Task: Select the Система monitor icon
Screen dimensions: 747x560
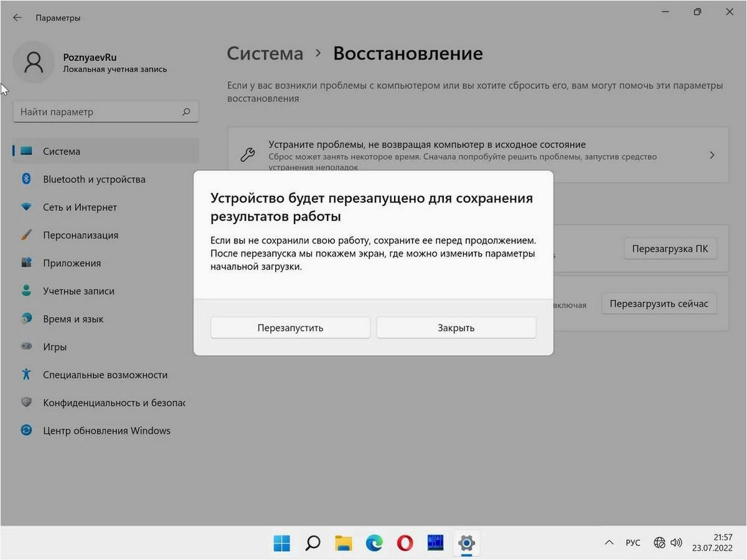Action: click(x=26, y=151)
